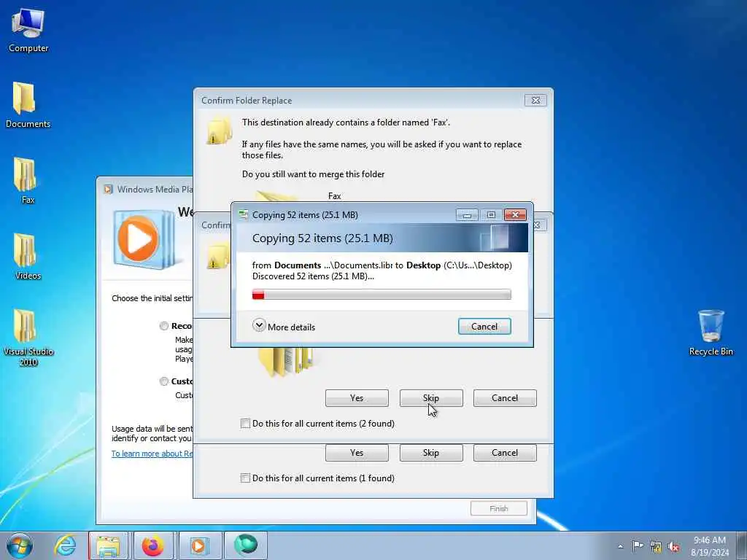
Task: Click the green round taskbar application icon
Action: pos(246,545)
